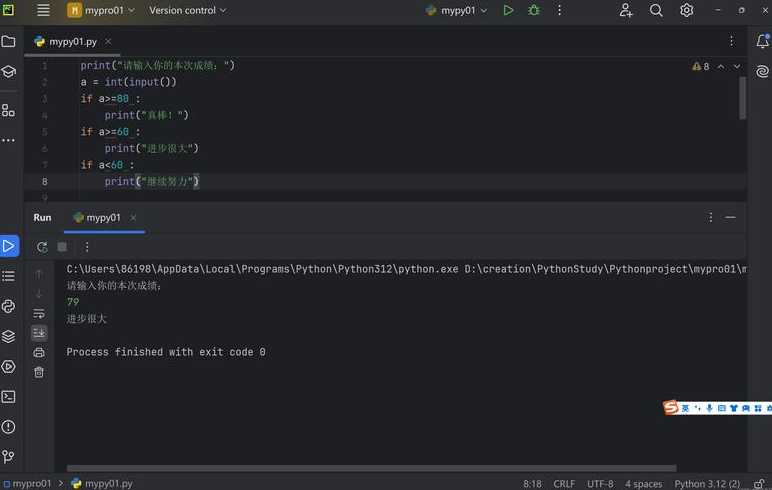Select the Run panel title tab
Screen dimensions: 772x490
[x=42, y=218]
